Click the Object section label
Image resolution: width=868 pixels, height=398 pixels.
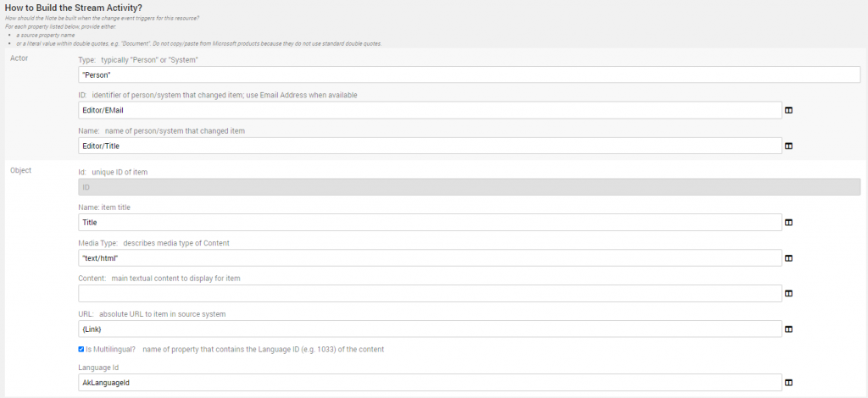(21, 170)
